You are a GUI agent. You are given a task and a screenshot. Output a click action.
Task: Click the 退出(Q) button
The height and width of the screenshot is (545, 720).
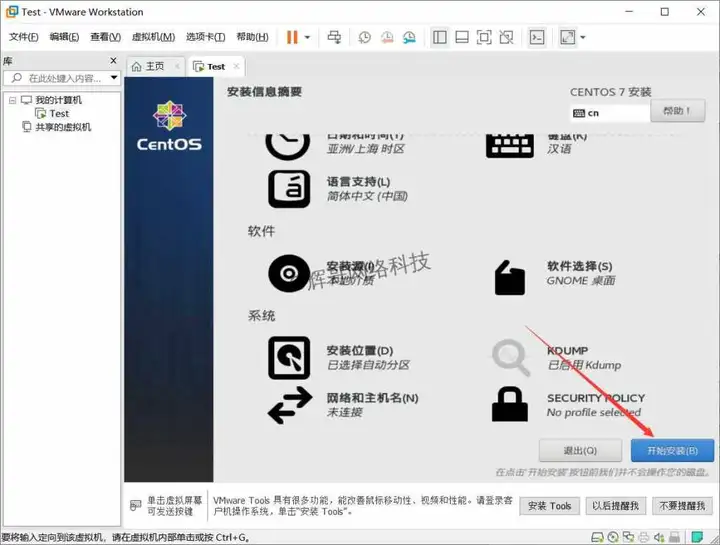pos(580,450)
